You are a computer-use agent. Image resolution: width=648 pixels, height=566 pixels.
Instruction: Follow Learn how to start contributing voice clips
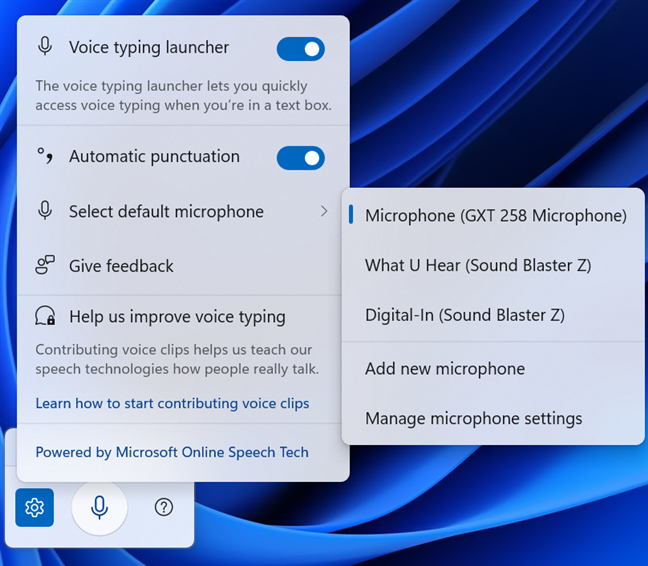[172, 403]
